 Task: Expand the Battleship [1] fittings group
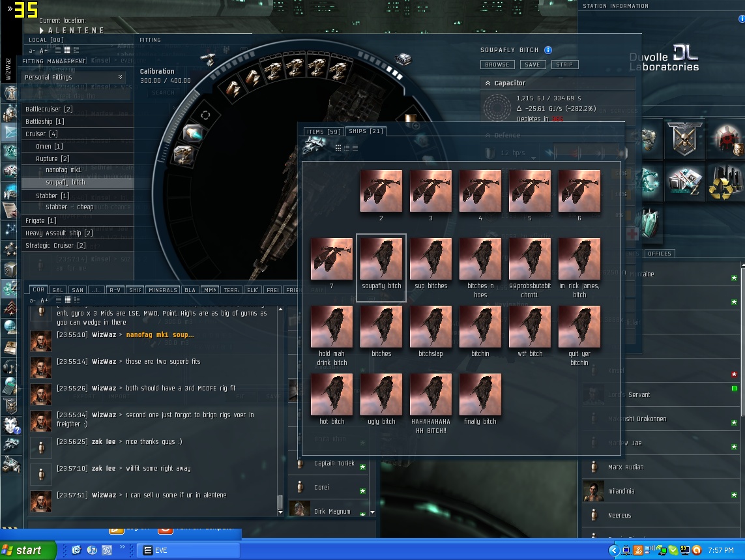click(78, 121)
